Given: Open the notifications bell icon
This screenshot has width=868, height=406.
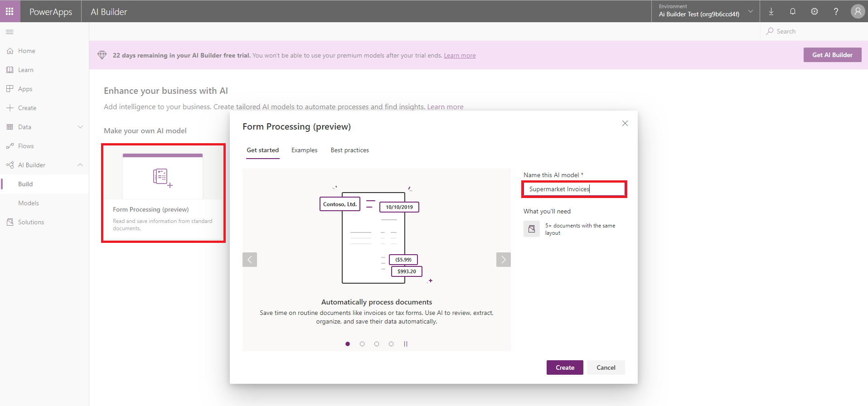Looking at the screenshot, I should 793,11.
